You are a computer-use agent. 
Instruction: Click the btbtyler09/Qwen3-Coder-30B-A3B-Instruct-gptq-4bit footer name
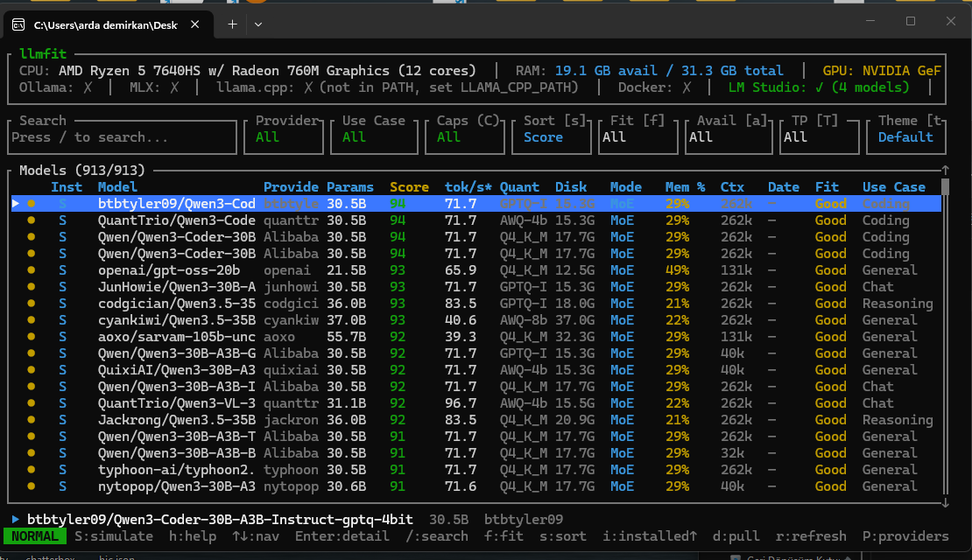coord(220,520)
